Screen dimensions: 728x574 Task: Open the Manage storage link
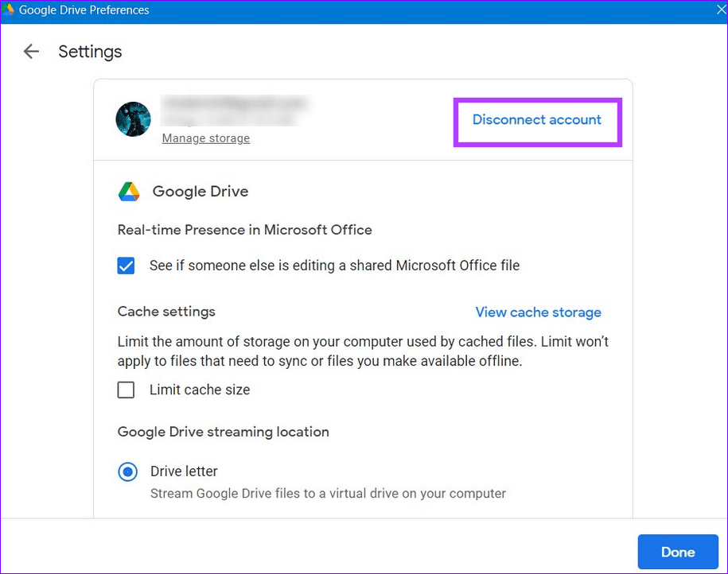[x=205, y=138]
